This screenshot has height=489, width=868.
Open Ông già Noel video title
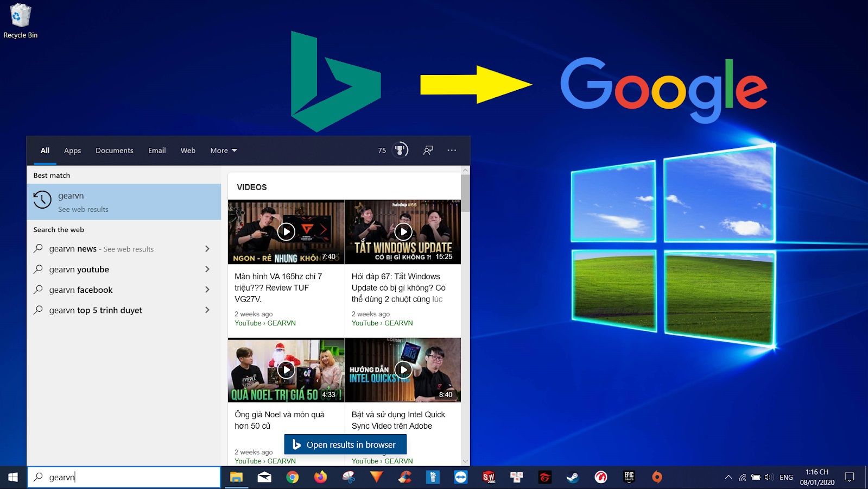[x=280, y=420]
